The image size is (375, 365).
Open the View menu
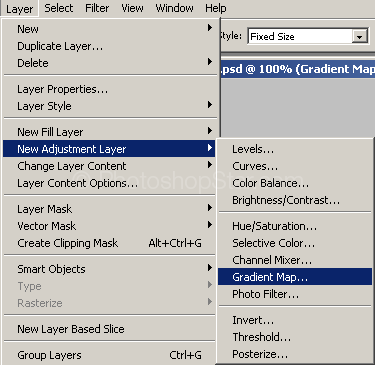132,8
